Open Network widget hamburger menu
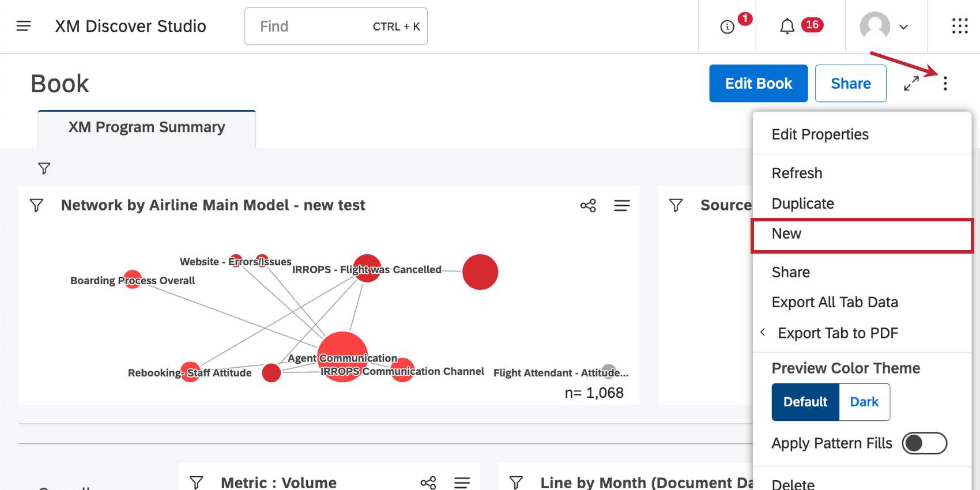Image resolution: width=980 pixels, height=490 pixels. (x=622, y=206)
